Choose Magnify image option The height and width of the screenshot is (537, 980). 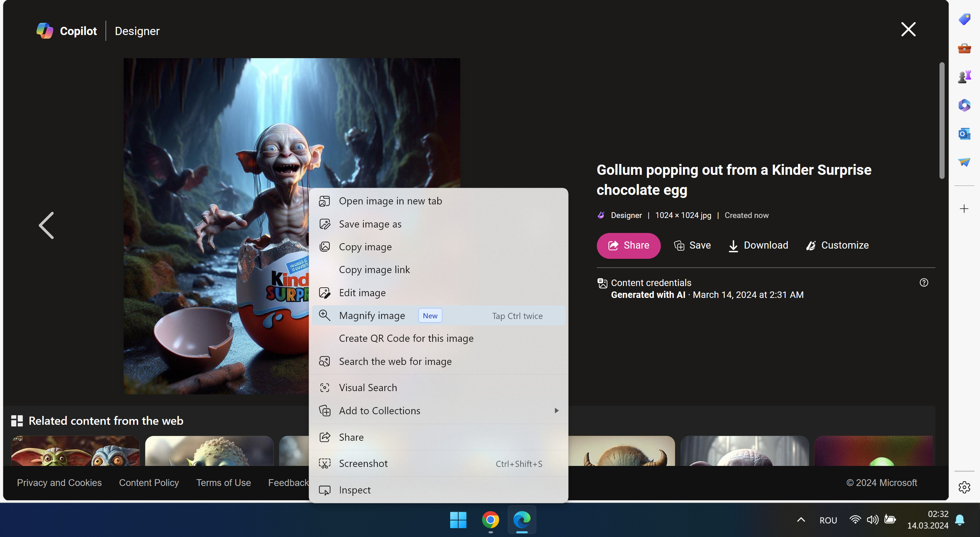438,316
